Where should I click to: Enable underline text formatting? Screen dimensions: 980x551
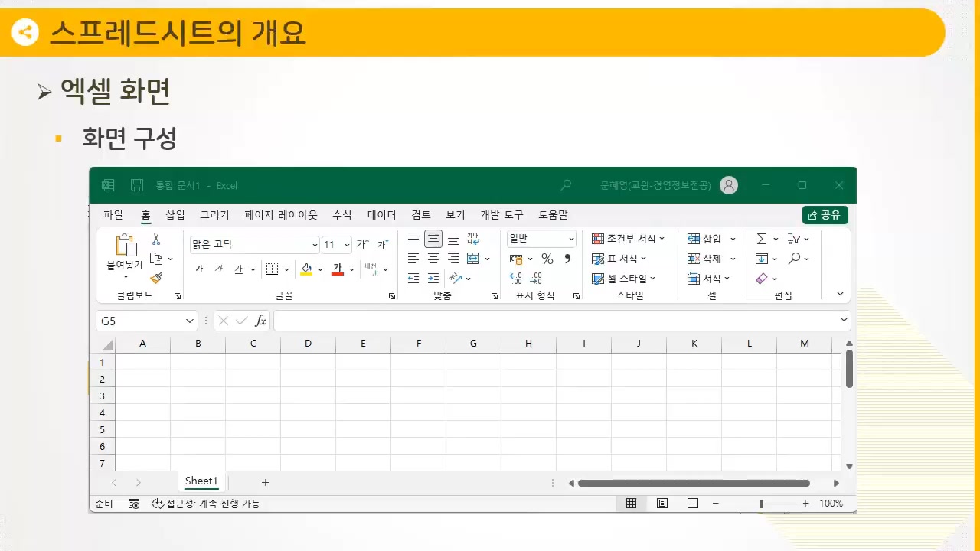point(238,269)
